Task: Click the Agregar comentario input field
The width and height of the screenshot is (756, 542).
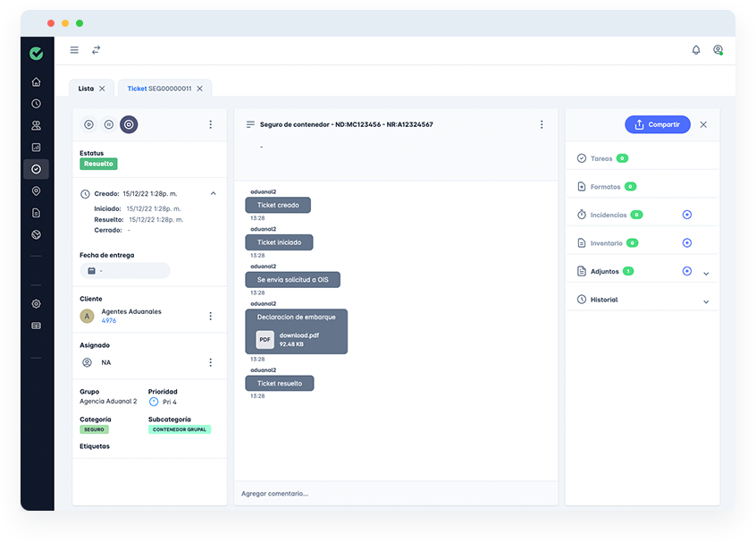Action: (x=396, y=493)
